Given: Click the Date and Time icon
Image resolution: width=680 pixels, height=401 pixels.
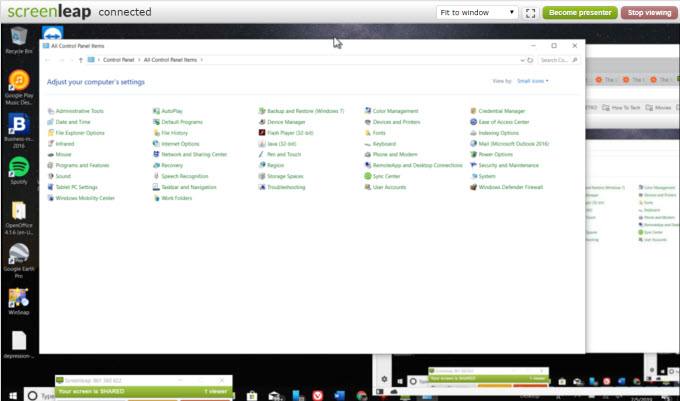Looking at the screenshot, I should point(51,122).
